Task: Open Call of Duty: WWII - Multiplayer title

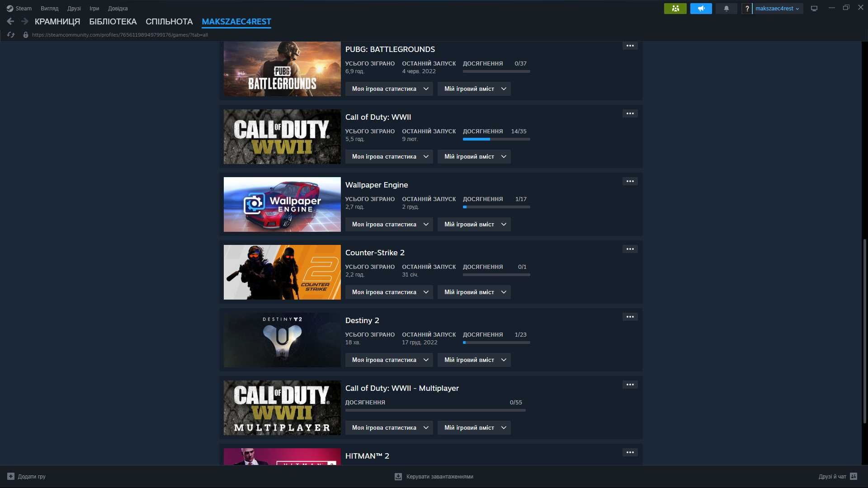Action: (402, 388)
